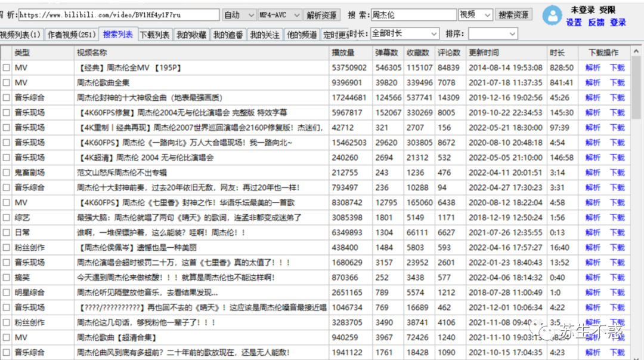
Task: Click inside the URL 解析 input field
Action: [119, 15]
